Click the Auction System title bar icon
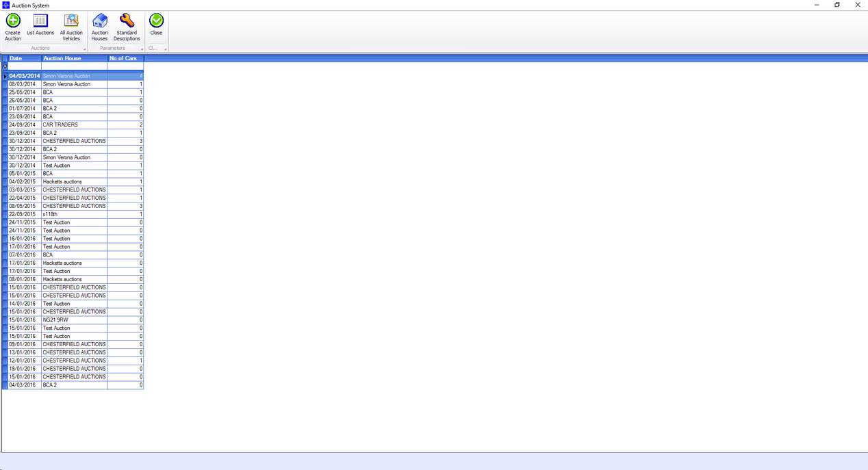 click(5, 5)
